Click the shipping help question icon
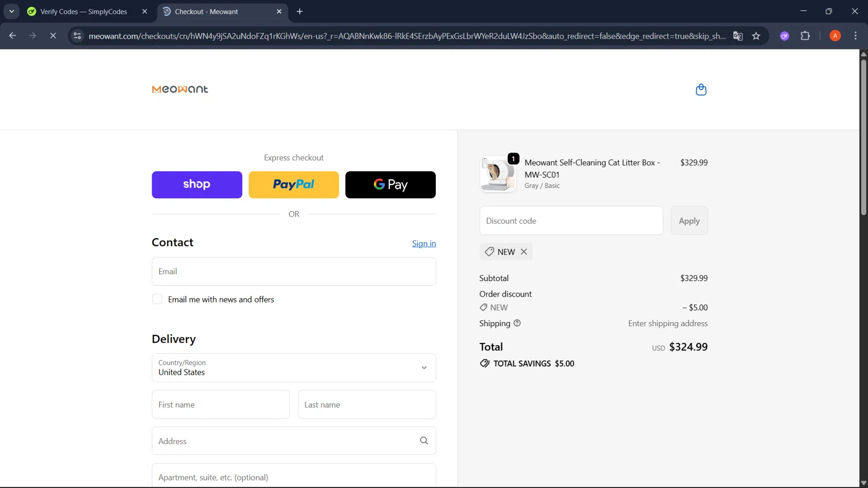 click(x=517, y=323)
